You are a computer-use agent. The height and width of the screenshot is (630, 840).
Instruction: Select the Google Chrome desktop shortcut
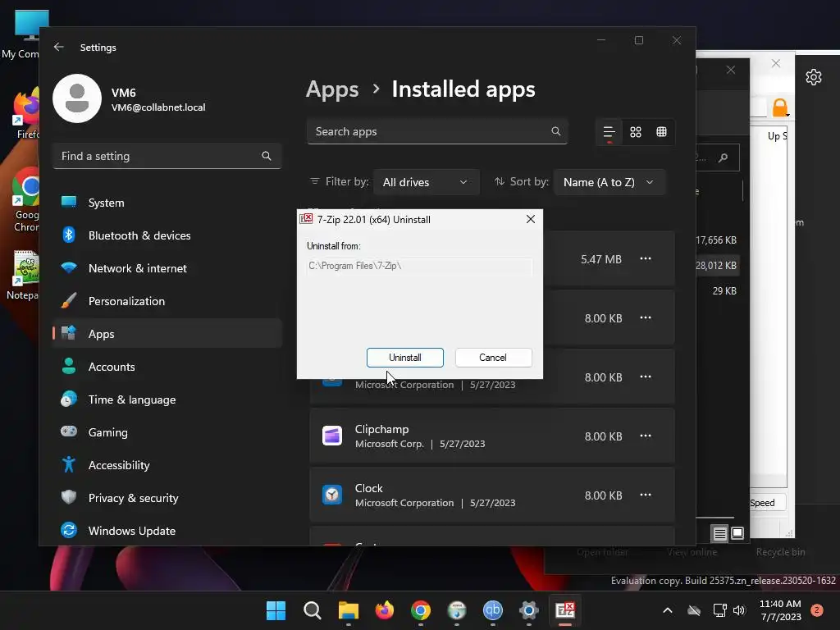[x=25, y=200]
